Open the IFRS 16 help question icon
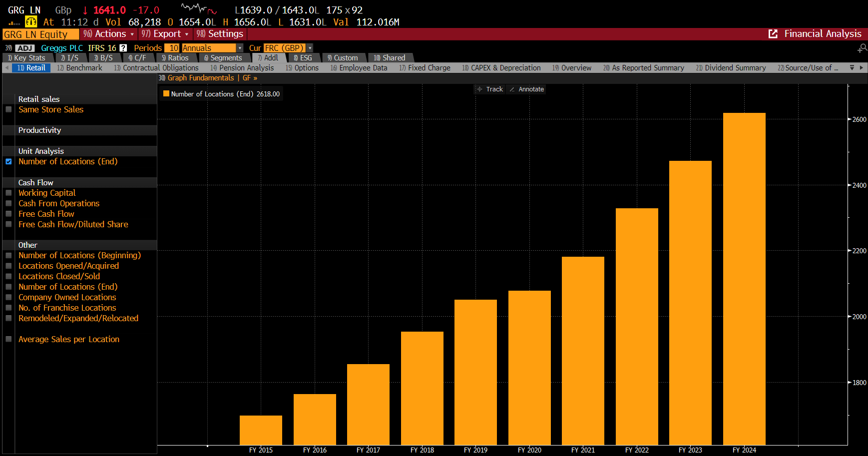Image resolution: width=868 pixels, height=456 pixels. [x=123, y=48]
